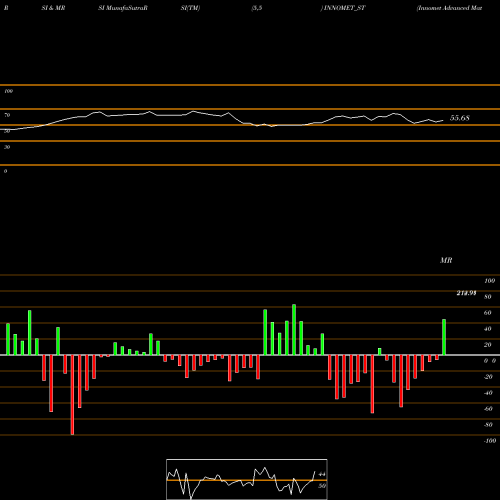Viewport: 500px width, 500px height.
Task: Click the 'SI(TM)' header text
Action: coord(190,8)
